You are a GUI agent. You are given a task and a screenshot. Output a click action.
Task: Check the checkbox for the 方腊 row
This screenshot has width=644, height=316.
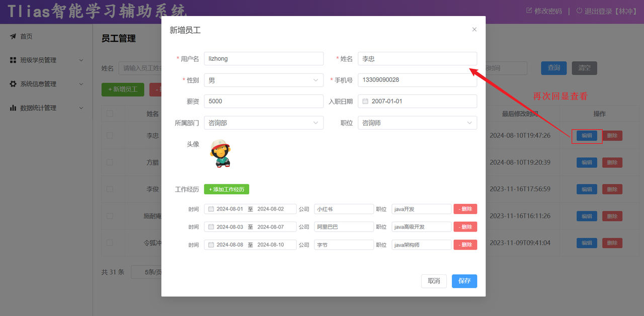point(110,162)
